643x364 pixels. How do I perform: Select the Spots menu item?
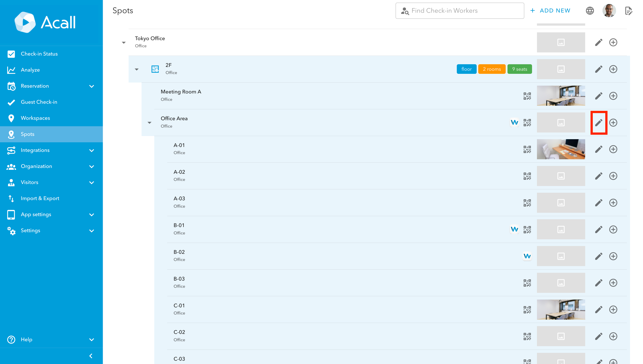pyautogui.click(x=51, y=134)
